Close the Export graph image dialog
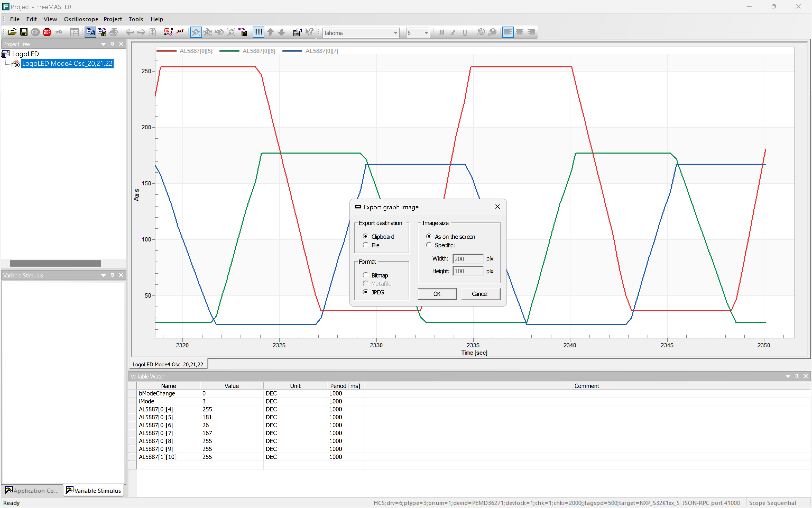The width and height of the screenshot is (812, 508). [x=498, y=207]
